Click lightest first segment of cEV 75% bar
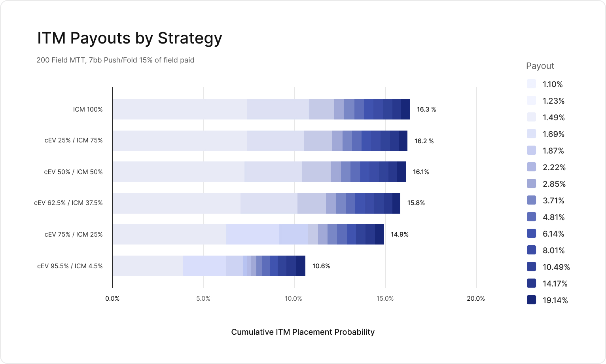Image resolution: width=606 pixels, height=364 pixels. [x=169, y=234]
